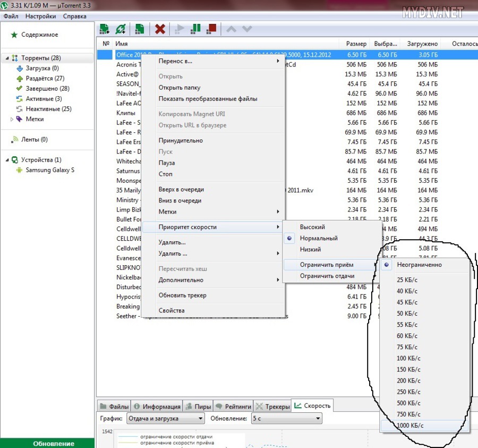478x448 pixels.
Task: Switch to the Файлы tab
Action: 114,407
